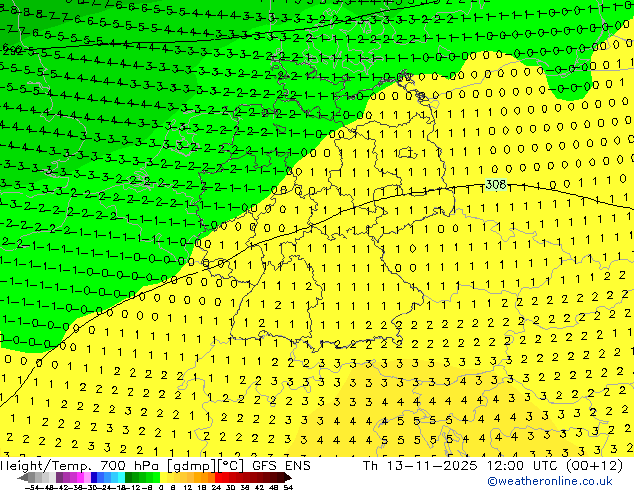The image size is (634, 490).
Task: Click the '-54' legend scale value
Action: click(x=32, y=487)
